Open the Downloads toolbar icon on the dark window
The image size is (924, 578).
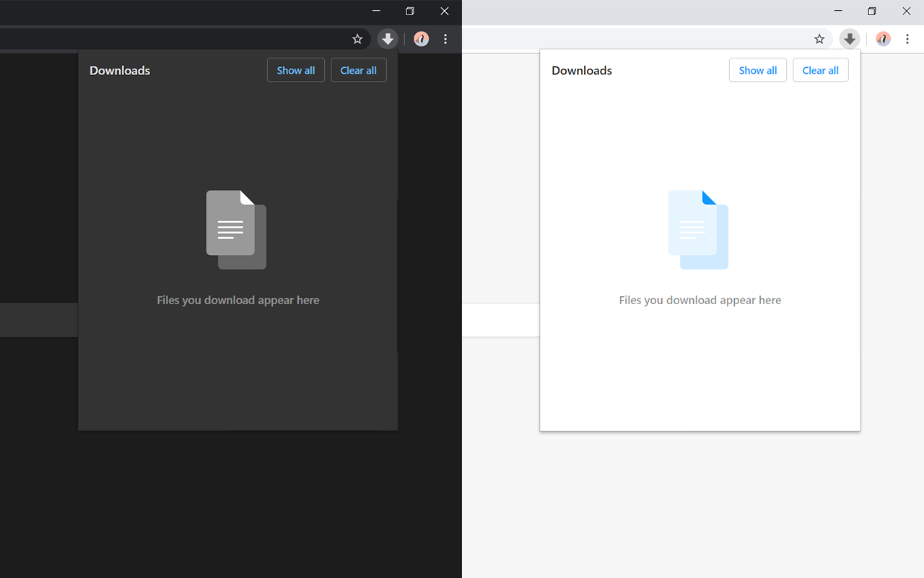(388, 39)
